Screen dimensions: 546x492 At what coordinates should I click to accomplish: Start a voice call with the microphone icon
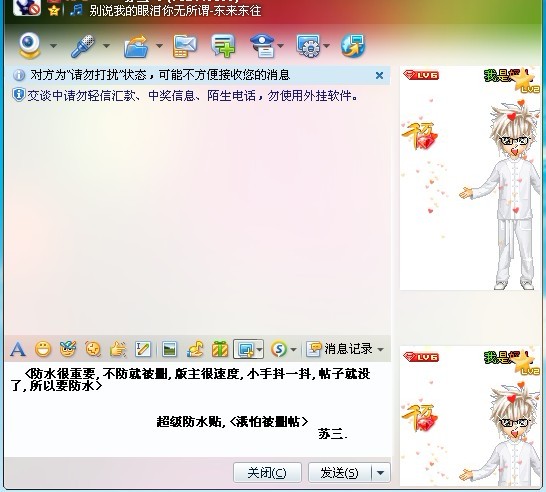[x=83, y=46]
